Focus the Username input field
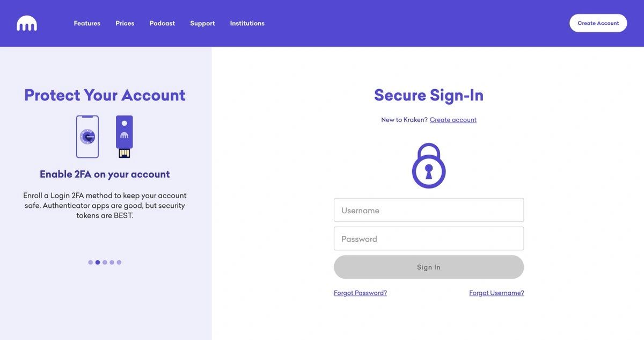 (429, 210)
